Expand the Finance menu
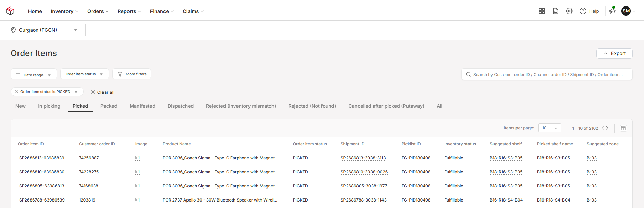644x208 pixels. coord(162,11)
